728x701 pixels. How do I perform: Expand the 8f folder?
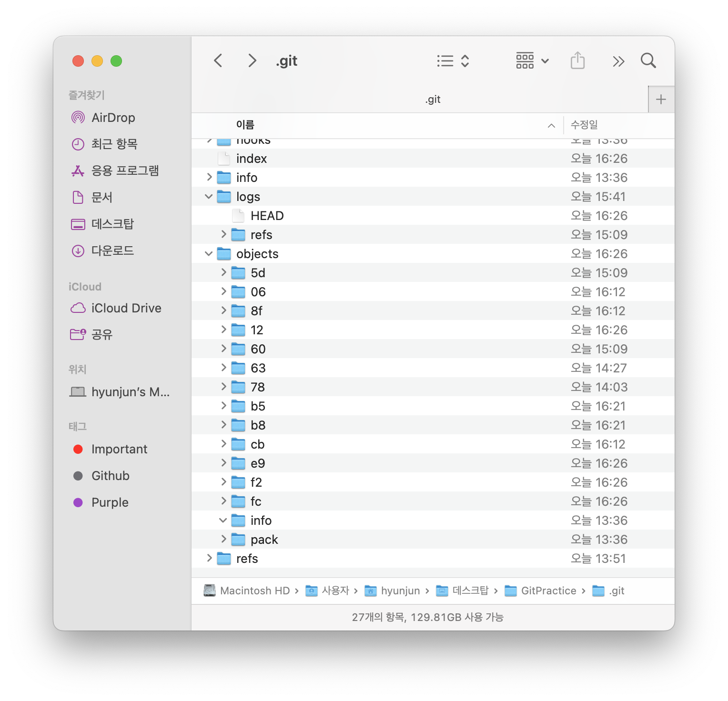pos(223,310)
